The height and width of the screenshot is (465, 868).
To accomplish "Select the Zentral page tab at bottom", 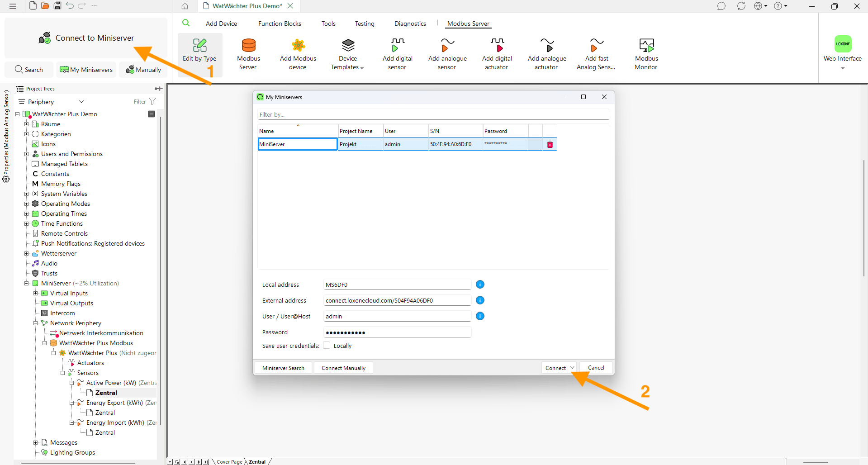I will [x=257, y=462].
